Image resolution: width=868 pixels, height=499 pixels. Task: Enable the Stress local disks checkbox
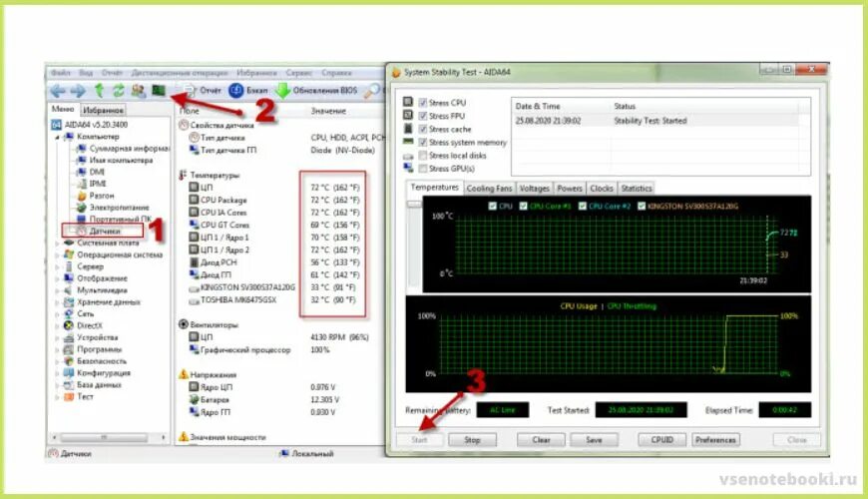click(423, 156)
